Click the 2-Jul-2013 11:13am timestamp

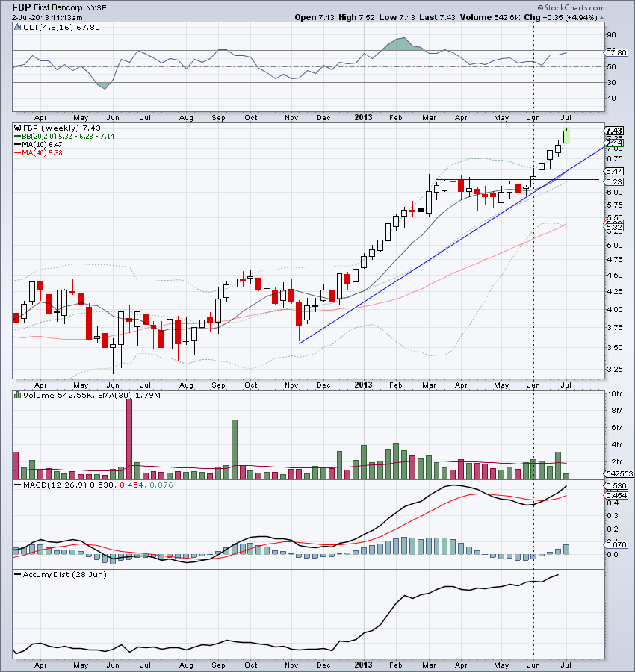click(x=47, y=18)
